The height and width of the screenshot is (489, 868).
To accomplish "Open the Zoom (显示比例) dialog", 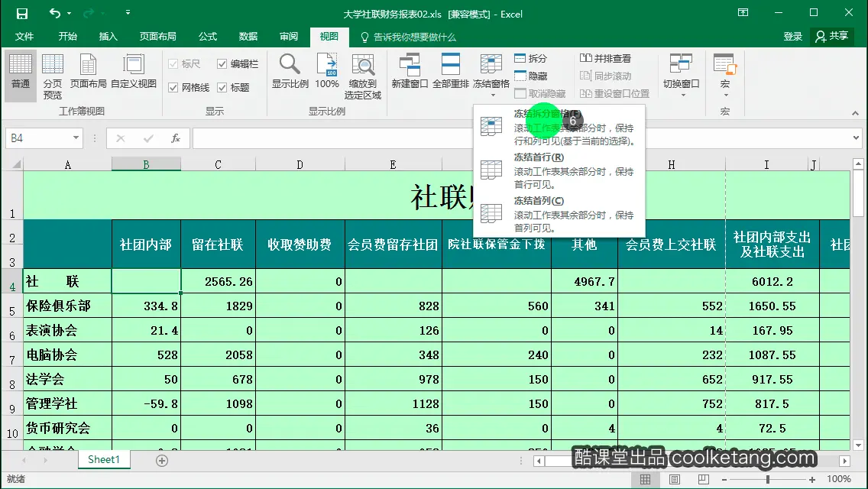I will [x=290, y=72].
